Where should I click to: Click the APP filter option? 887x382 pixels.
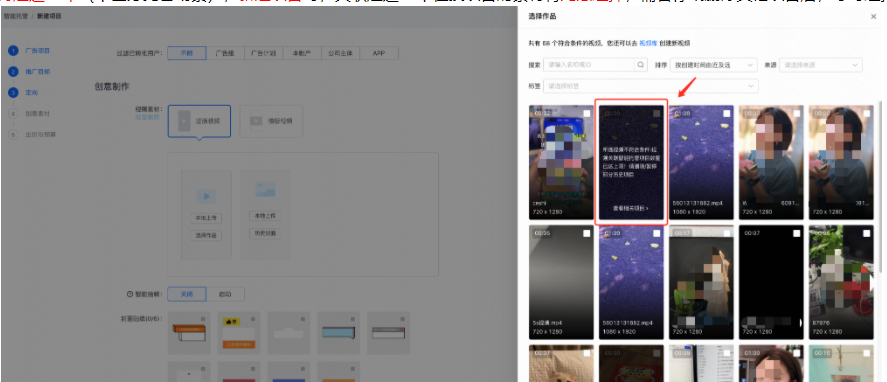tap(378, 53)
